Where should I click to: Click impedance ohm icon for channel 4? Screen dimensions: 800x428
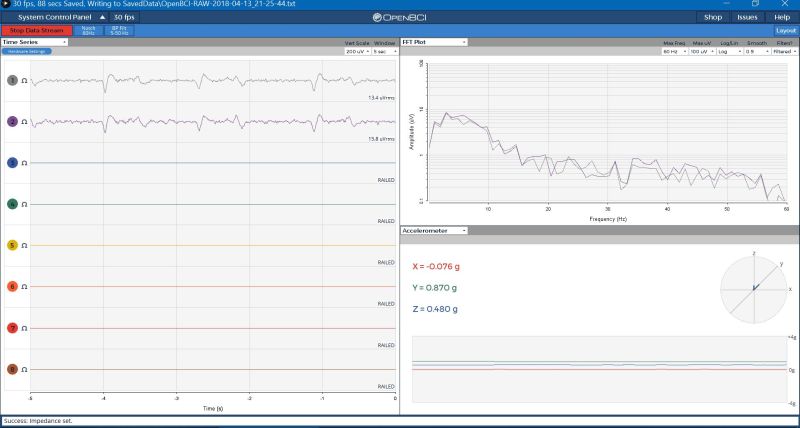pyautogui.click(x=24, y=205)
